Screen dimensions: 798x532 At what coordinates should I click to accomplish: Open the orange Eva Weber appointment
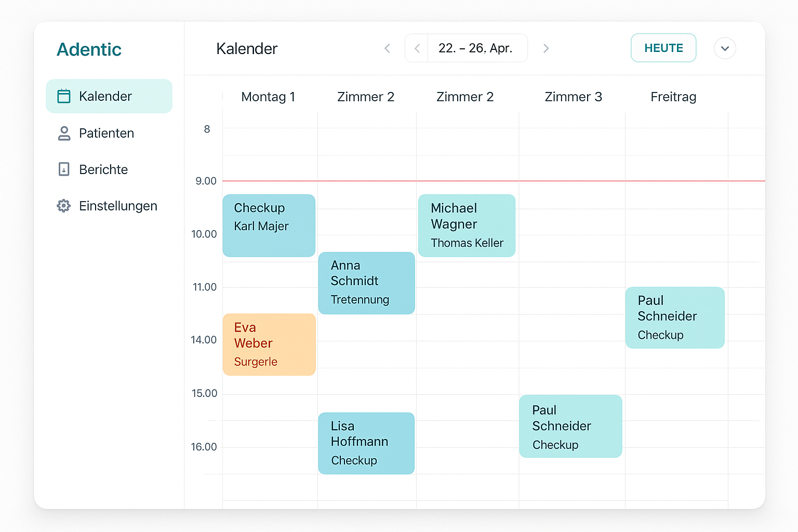pos(269,344)
